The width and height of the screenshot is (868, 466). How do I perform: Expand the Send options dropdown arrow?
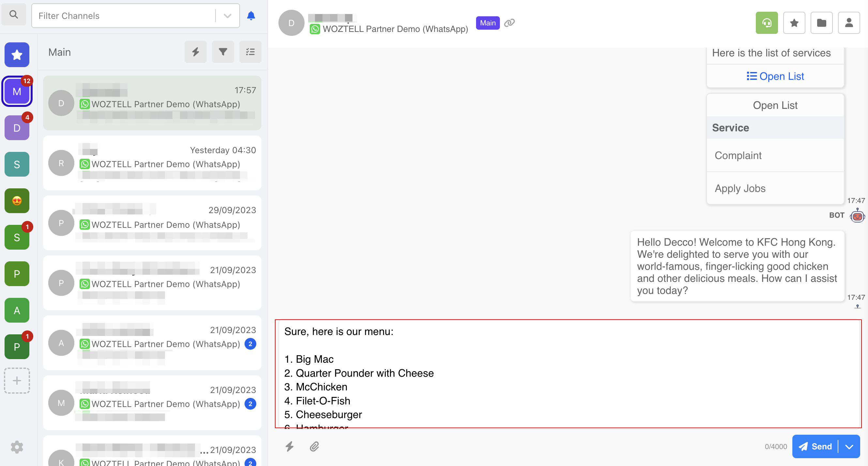(x=849, y=446)
